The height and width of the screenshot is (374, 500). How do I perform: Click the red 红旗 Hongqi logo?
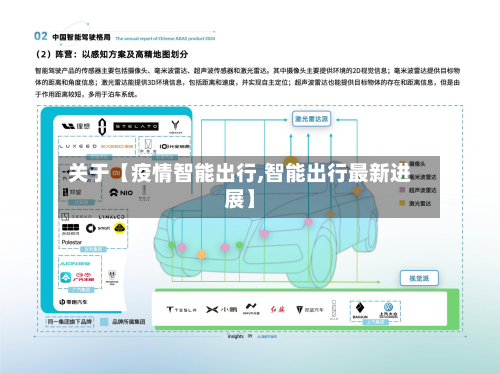pos(277,309)
